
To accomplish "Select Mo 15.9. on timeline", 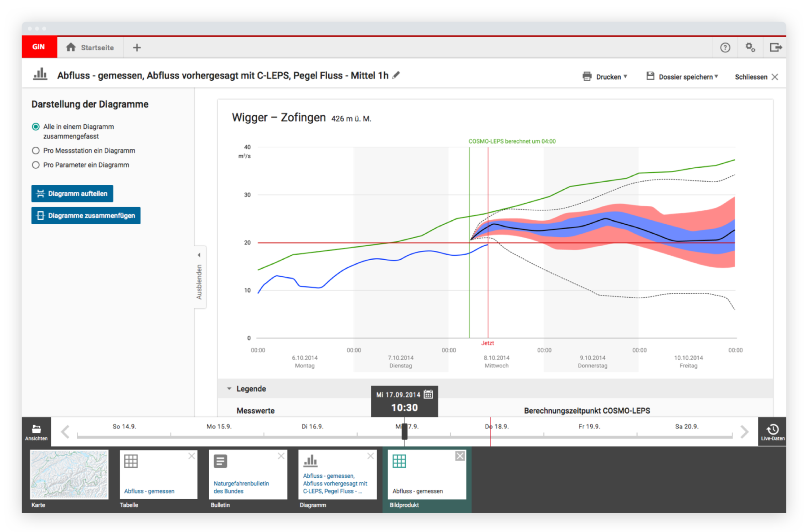I will pyautogui.click(x=219, y=426).
